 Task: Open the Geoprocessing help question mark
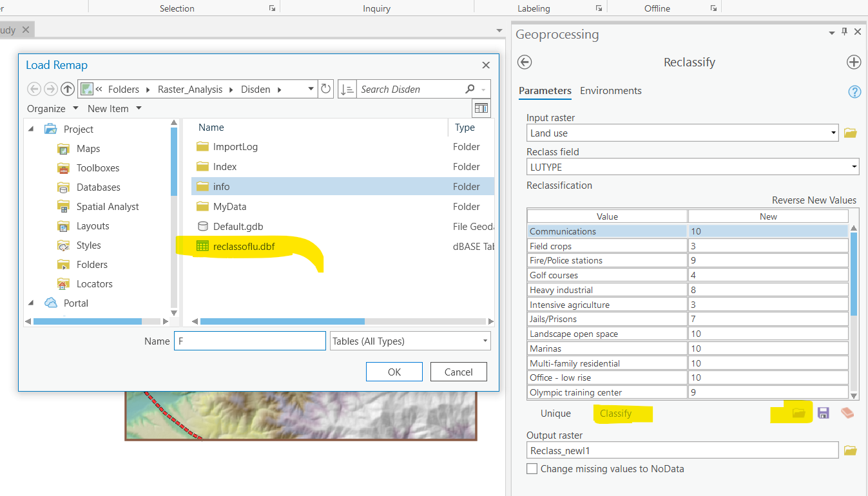pos(854,92)
